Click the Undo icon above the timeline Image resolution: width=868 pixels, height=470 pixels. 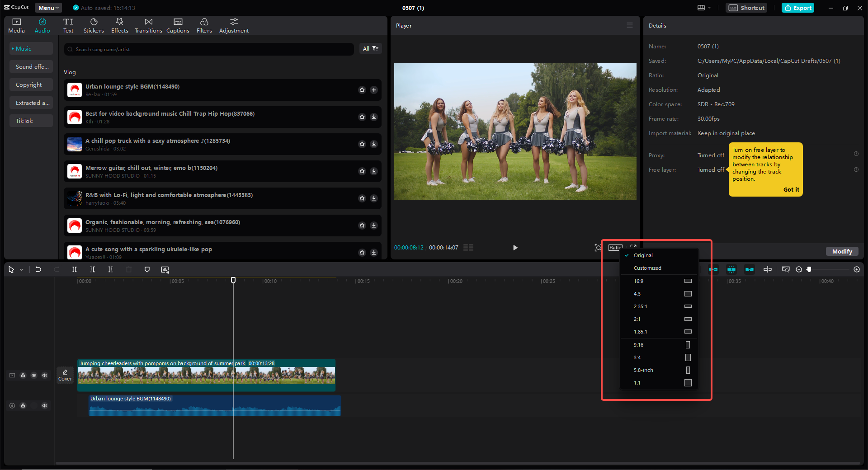pyautogui.click(x=38, y=269)
